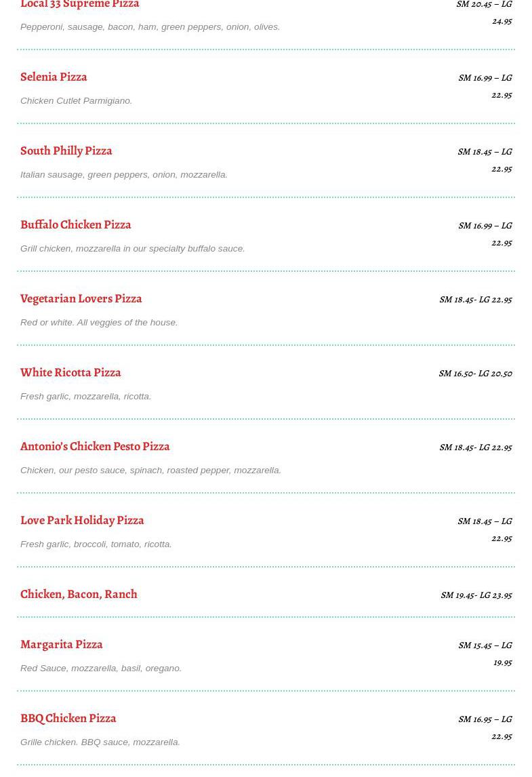The width and height of the screenshot is (532, 777).
Task: Click the Selenia Pizza price text
Action: [485, 86]
